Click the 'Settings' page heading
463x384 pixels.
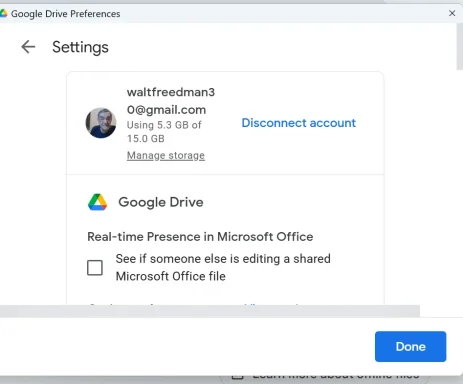coord(80,47)
